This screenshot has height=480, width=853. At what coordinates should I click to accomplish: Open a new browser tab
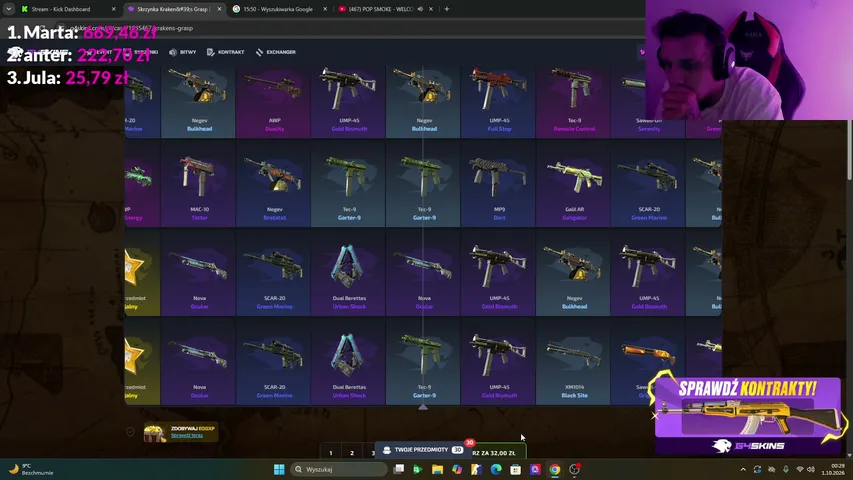tap(447, 9)
